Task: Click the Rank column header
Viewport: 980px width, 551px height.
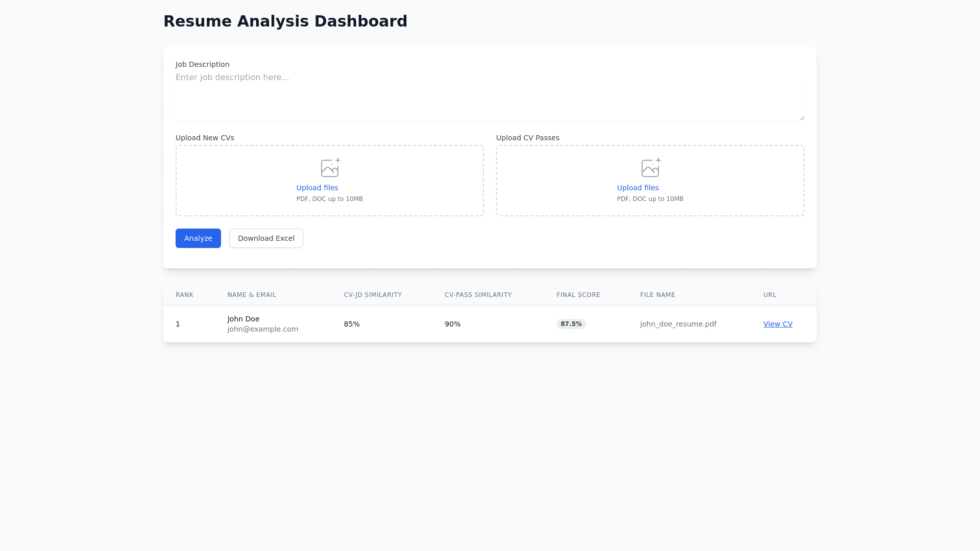Action: click(x=184, y=295)
